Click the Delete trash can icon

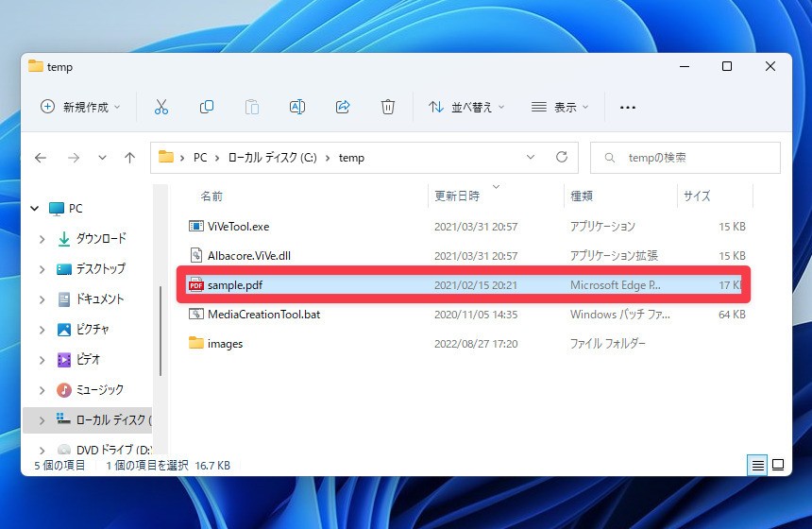coord(387,108)
